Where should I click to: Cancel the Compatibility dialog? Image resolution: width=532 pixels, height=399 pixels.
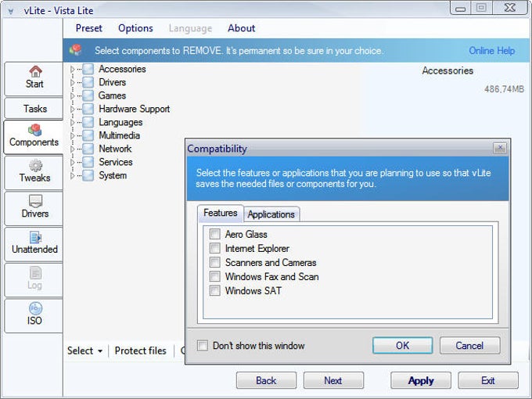click(469, 345)
